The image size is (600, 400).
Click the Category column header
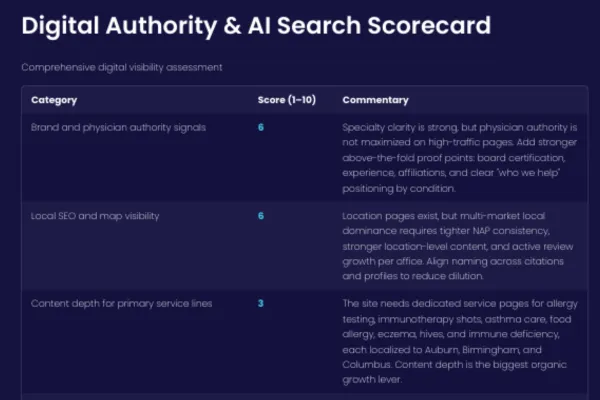click(54, 100)
